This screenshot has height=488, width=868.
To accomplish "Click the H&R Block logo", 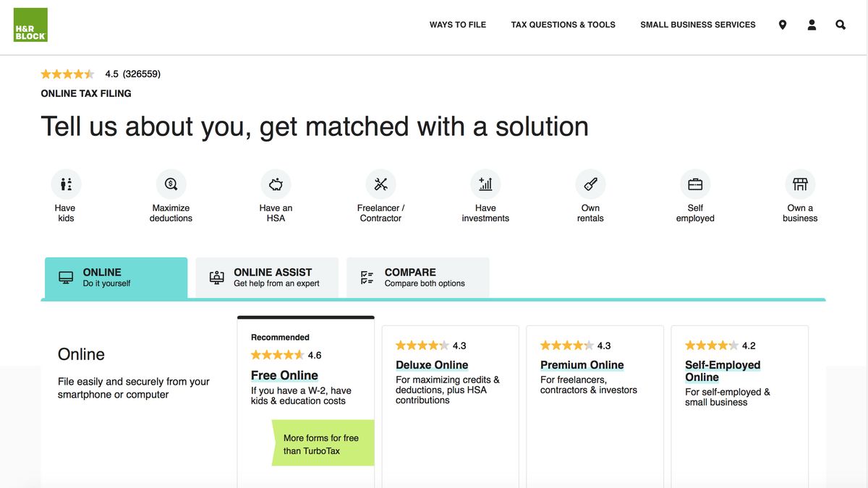I will coord(30,24).
